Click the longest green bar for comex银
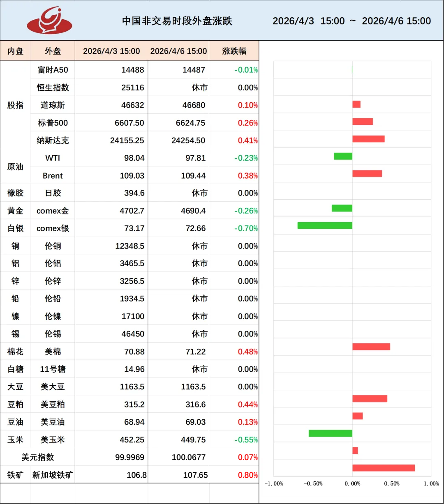Screen dimensions: 444x504 click(325, 225)
